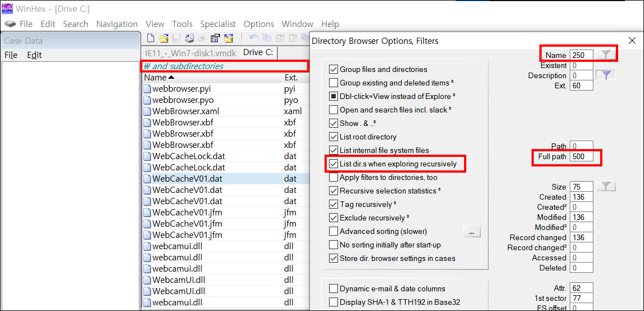Click the Properties checklist toolbar icon

(x=215, y=39)
